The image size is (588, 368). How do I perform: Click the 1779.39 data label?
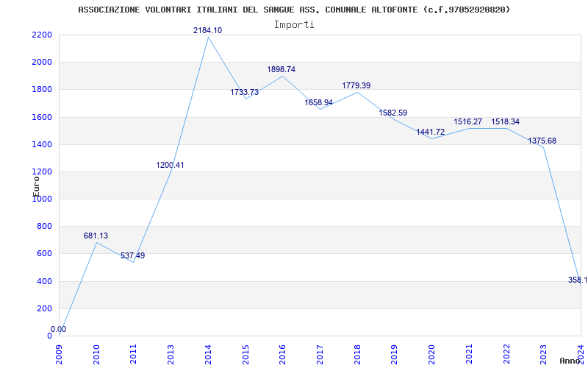356,85
